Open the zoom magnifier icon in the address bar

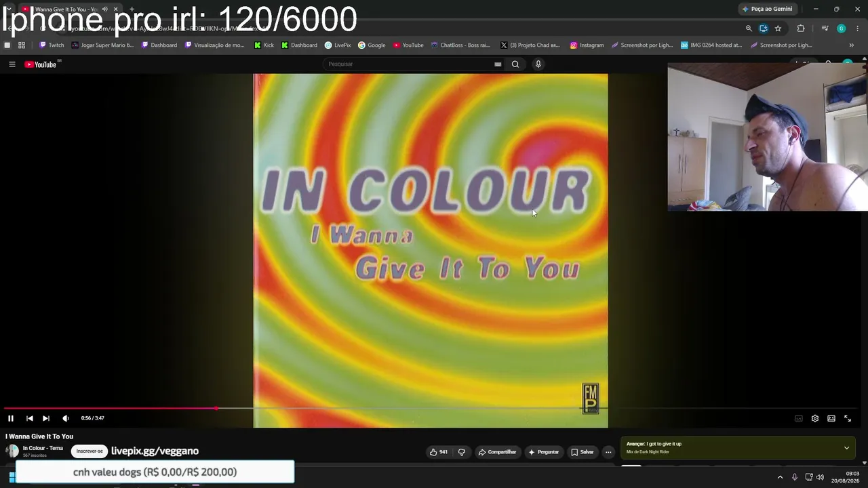click(749, 28)
